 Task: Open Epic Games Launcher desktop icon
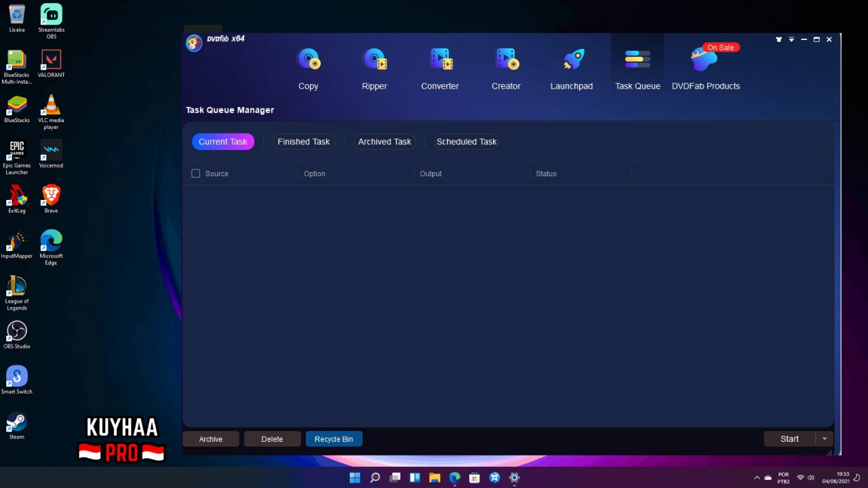click(x=17, y=157)
